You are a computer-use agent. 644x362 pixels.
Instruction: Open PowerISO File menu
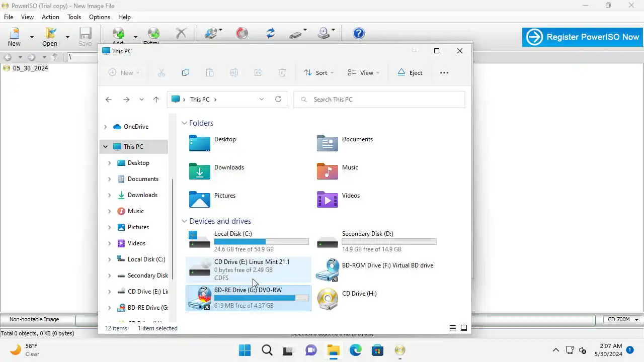[x=9, y=17]
